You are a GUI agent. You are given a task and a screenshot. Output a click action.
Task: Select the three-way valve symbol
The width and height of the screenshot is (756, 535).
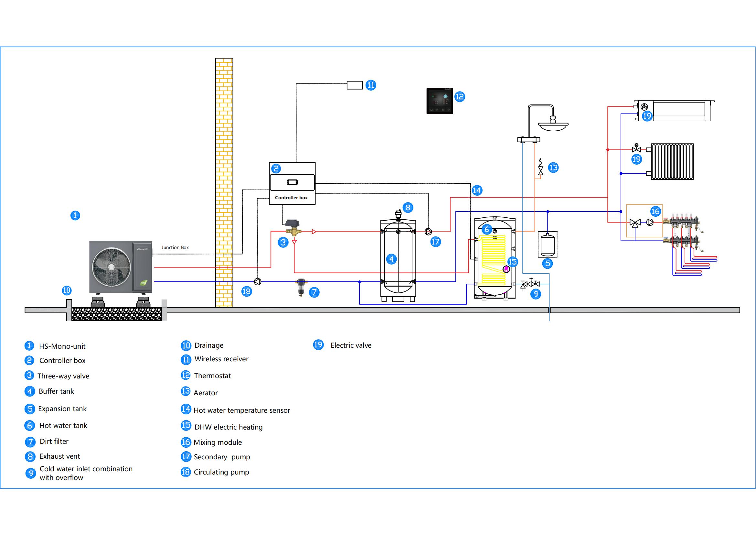pyautogui.click(x=294, y=228)
